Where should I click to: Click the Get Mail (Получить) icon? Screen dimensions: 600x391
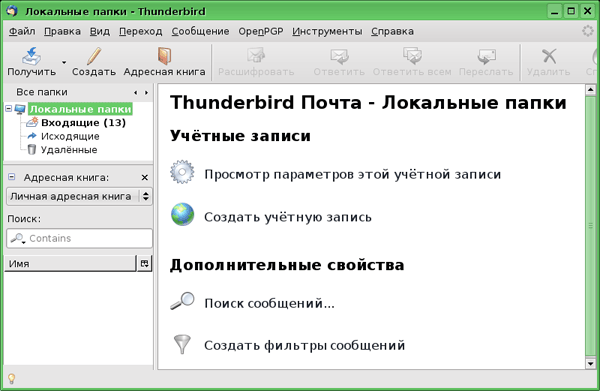pyautogui.click(x=31, y=56)
